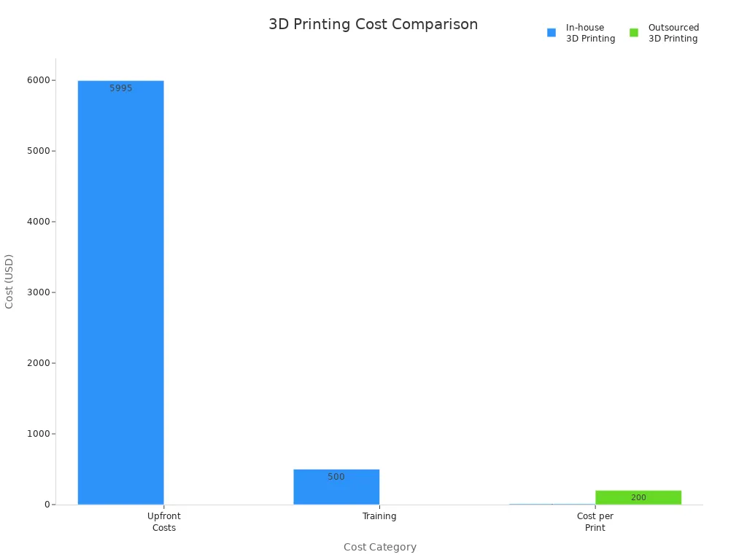This screenshot has height=560, width=747.
Task: Toggle the Outsourced 3D Printing legend entry
Action: tap(672, 33)
